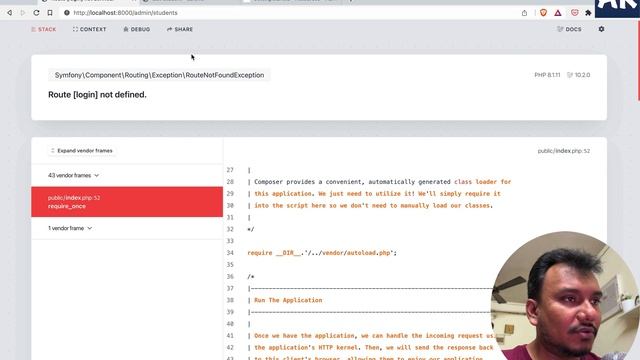Click the site info icon in address bar
Viewport: 640px width, 360px height.
click(67, 13)
